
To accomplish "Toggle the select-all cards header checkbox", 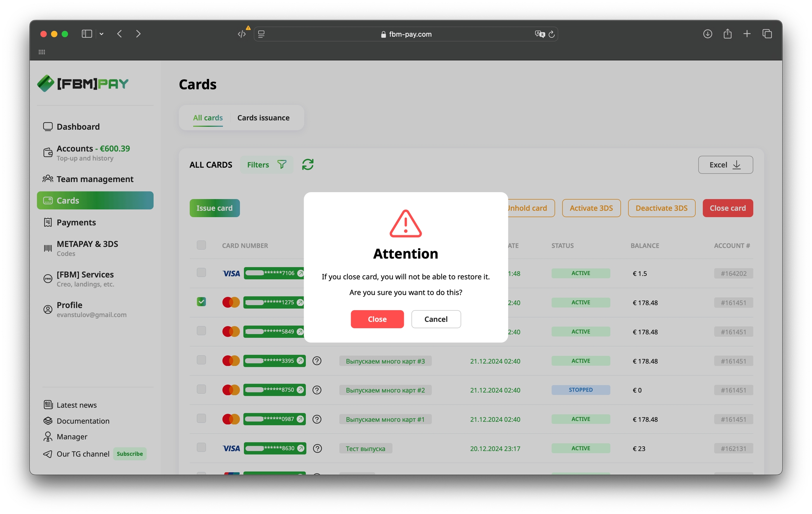I will (201, 245).
